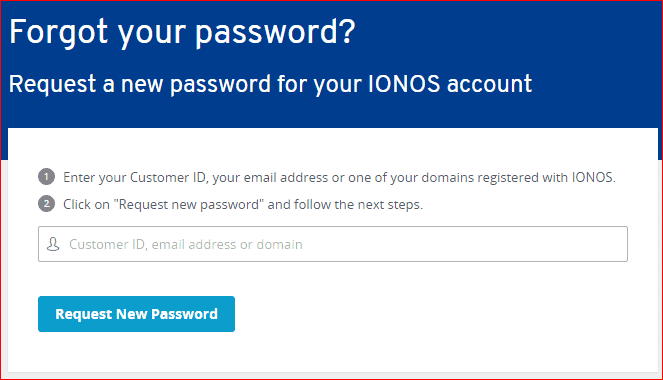
Task: Click the person icon inside the input field
Action: [53, 244]
